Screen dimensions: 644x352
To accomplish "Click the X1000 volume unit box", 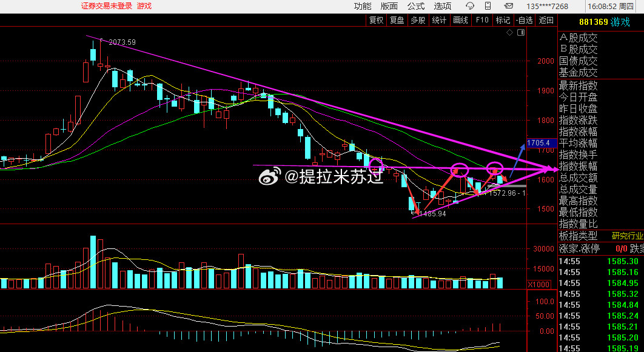I will click(538, 284).
